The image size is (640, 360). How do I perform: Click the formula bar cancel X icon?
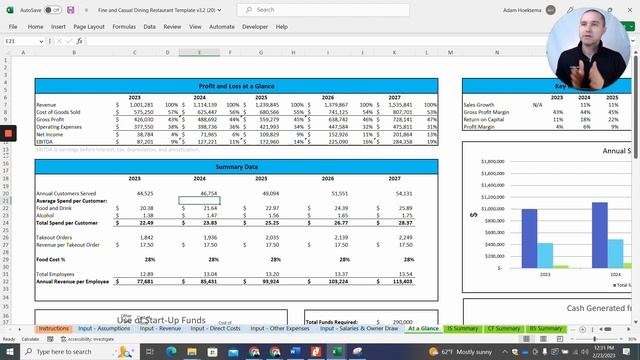coord(59,41)
